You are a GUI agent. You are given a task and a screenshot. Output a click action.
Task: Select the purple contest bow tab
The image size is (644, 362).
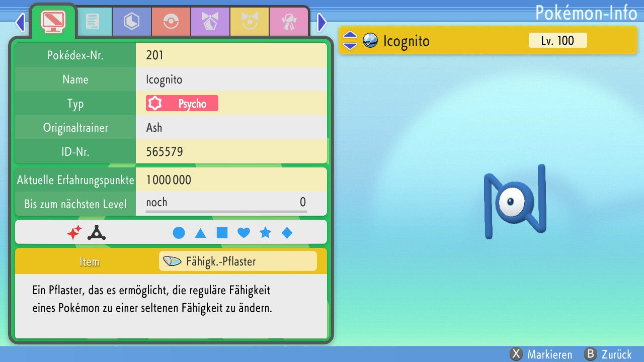click(210, 22)
